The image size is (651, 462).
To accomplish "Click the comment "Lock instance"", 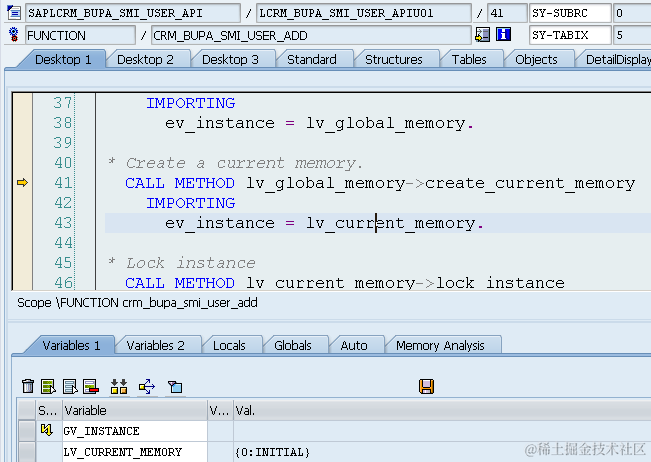I will coord(191,263).
